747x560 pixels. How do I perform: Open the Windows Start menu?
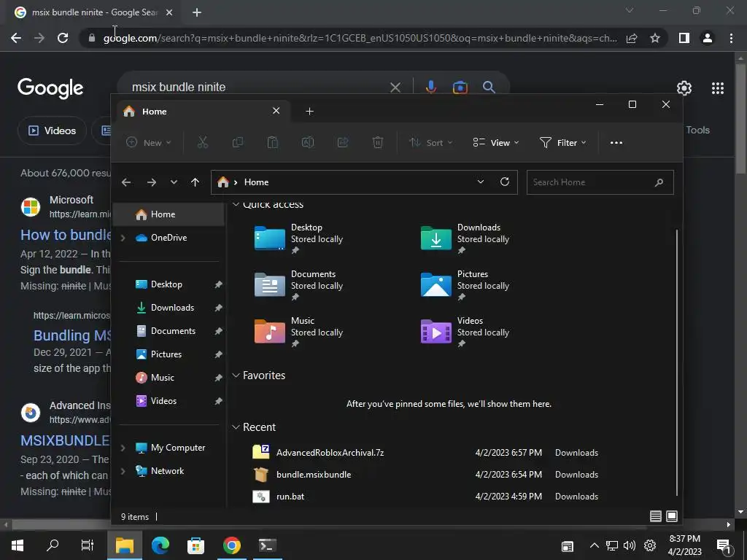point(18,545)
